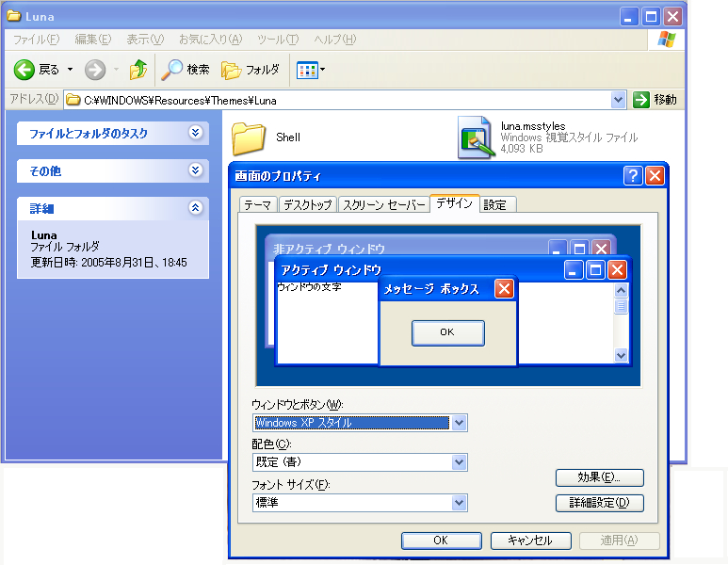Click the preview message box close X

point(504,289)
